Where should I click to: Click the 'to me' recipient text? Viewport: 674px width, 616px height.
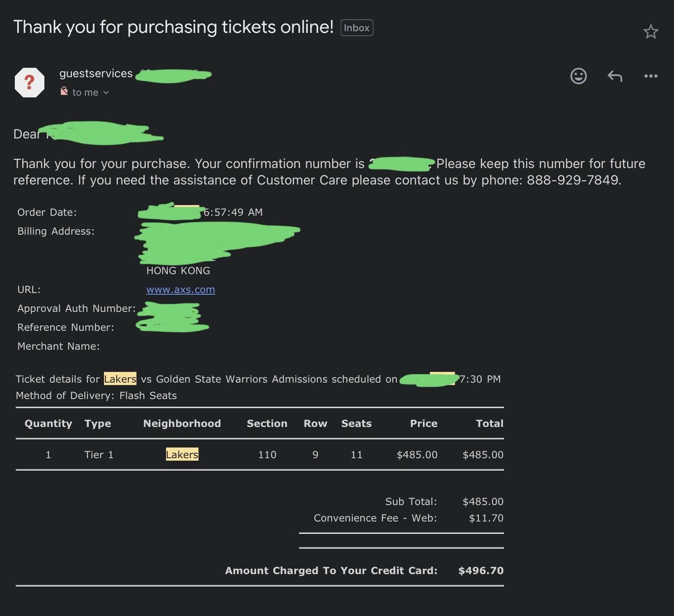click(x=85, y=92)
